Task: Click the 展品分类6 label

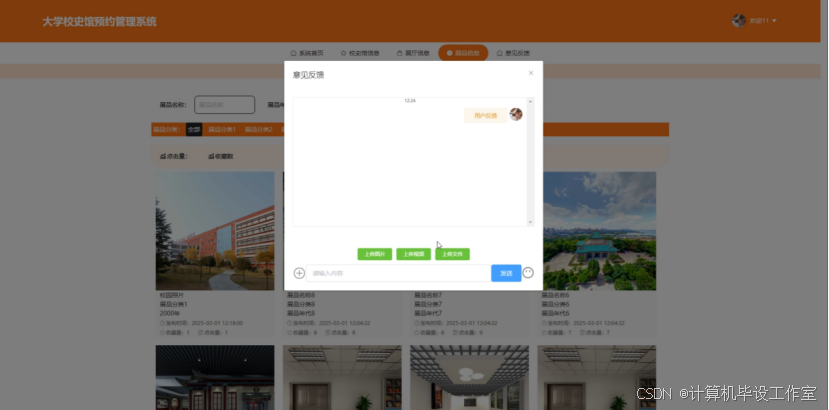Action: [x=556, y=304]
